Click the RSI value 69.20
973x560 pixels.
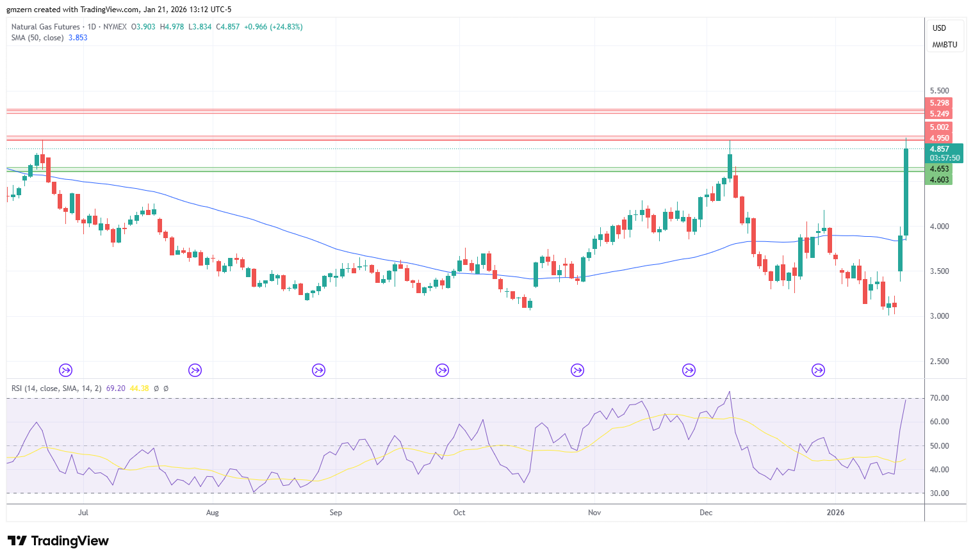point(115,388)
